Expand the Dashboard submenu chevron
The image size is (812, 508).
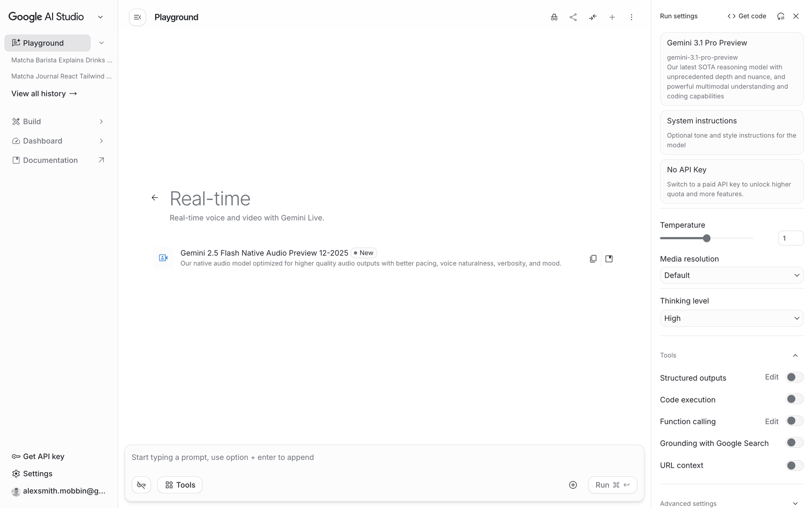pos(101,141)
